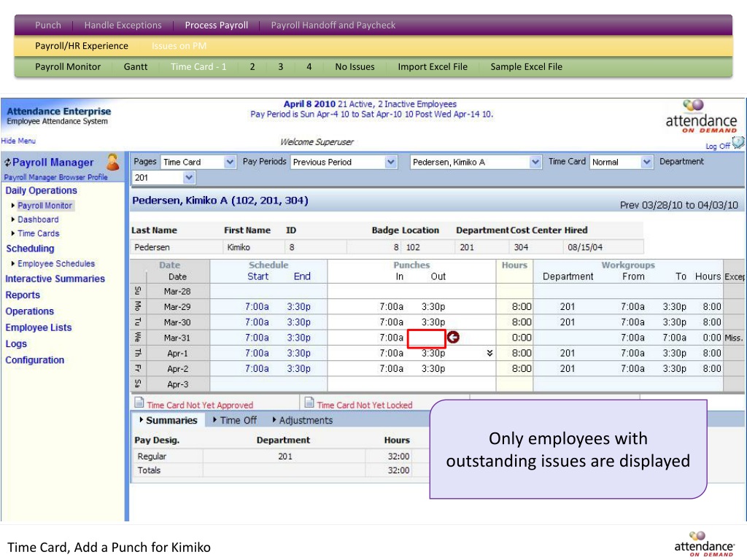Click the attendance on demand logo at top right

[701, 116]
